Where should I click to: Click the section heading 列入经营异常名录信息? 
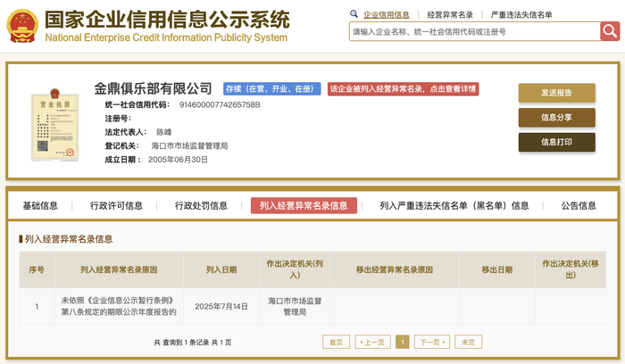pyautogui.click(x=69, y=239)
